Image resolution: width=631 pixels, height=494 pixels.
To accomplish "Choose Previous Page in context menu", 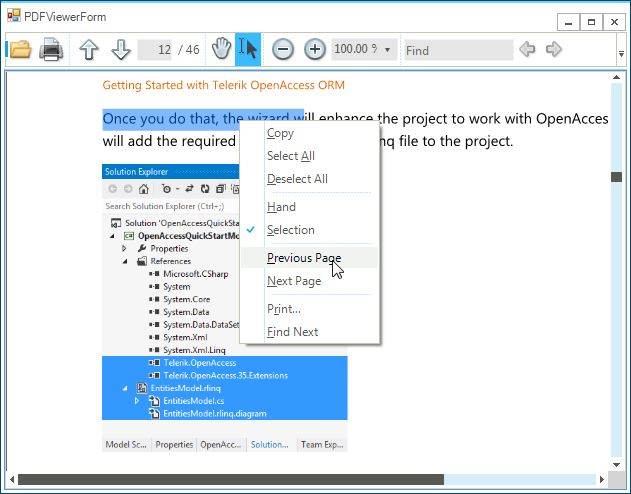I will [x=310, y=258].
